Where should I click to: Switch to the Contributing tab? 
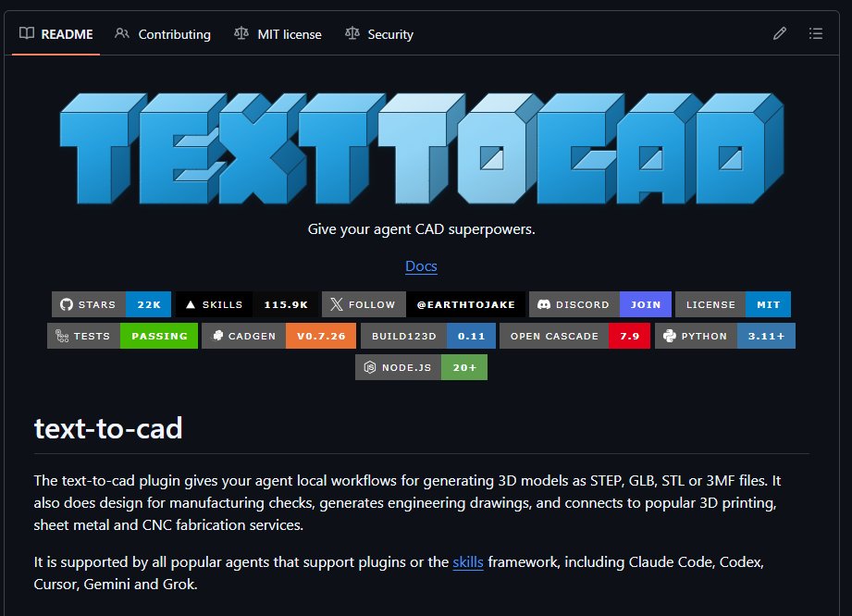point(163,34)
